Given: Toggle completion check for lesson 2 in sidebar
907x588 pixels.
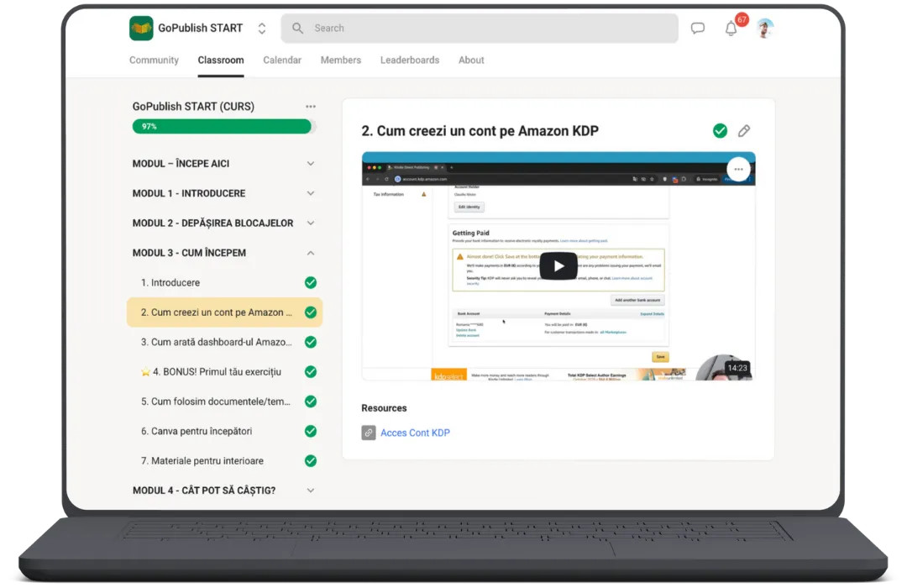Looking at the screenshot, I should click(311, 312).
